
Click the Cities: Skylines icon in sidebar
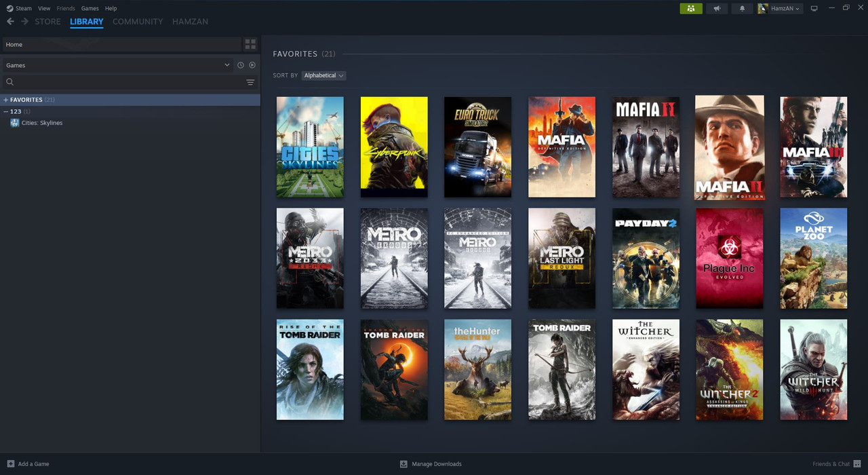(15, 123)
